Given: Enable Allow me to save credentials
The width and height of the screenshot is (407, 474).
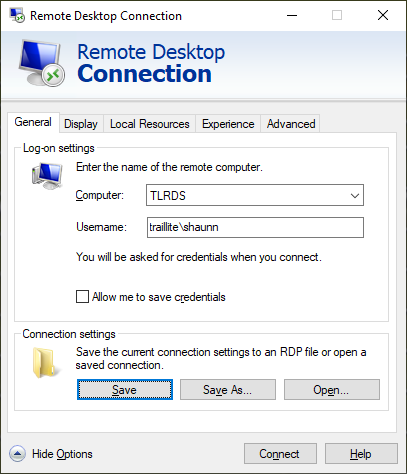Looking at the screenshot, I should [x=82, y=296].
